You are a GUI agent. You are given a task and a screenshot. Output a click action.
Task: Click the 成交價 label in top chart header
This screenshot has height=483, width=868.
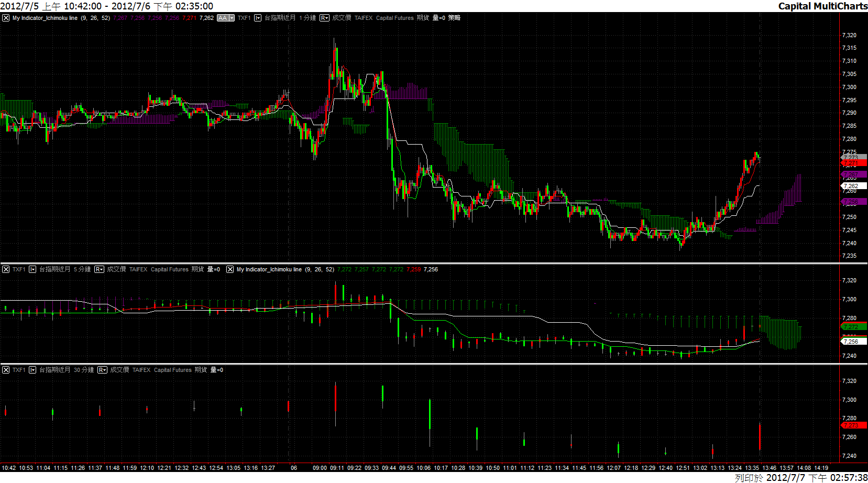tap(342, 18)
